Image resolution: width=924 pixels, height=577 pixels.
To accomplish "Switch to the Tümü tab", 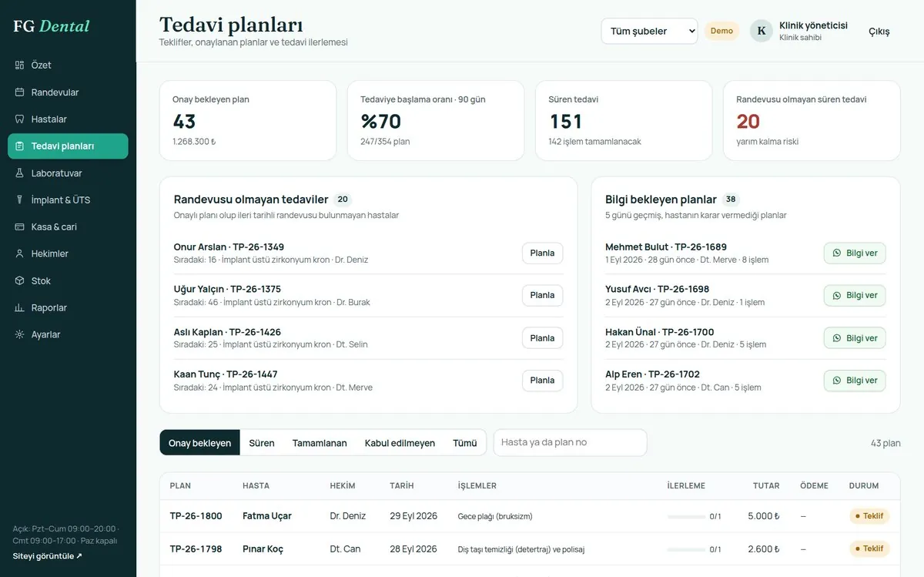I will [x=464, y=443].
